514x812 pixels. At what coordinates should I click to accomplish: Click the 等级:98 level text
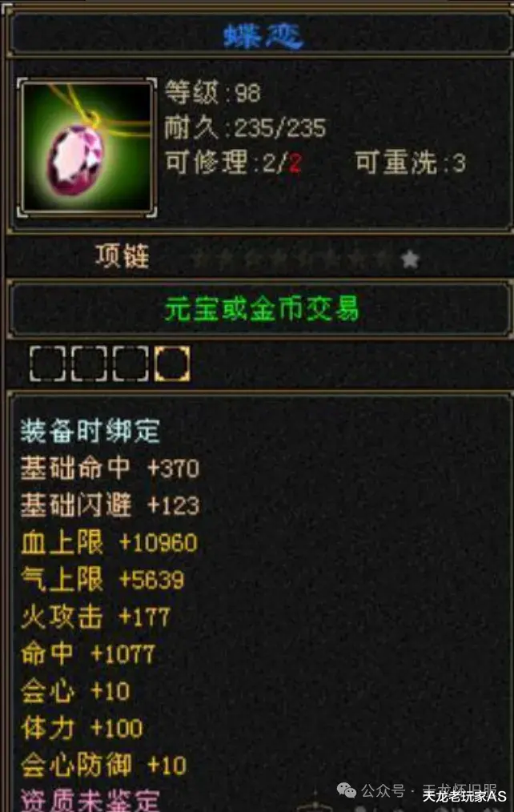tap(213, 93)
